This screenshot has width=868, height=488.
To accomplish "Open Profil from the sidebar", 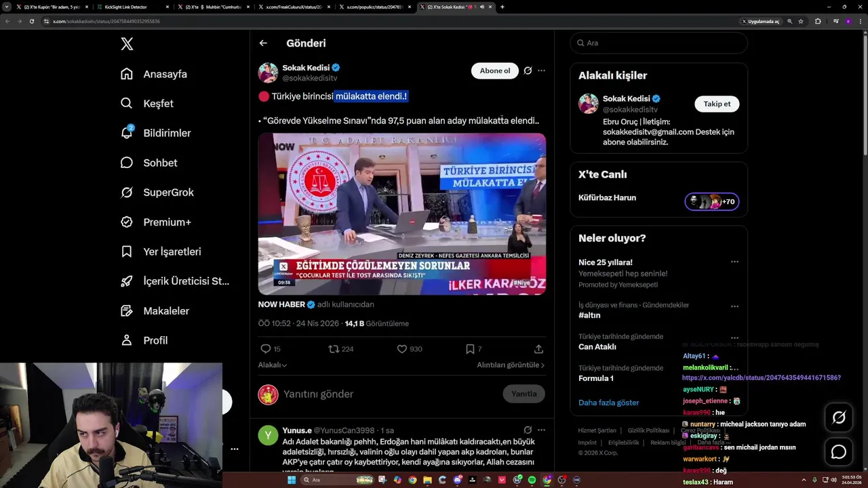I will [144, 340].
